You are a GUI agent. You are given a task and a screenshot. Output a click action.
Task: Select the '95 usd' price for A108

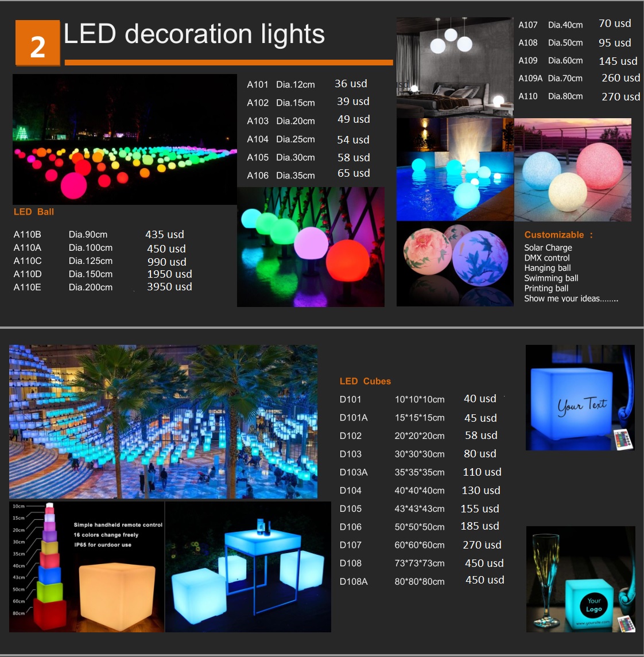615,42
